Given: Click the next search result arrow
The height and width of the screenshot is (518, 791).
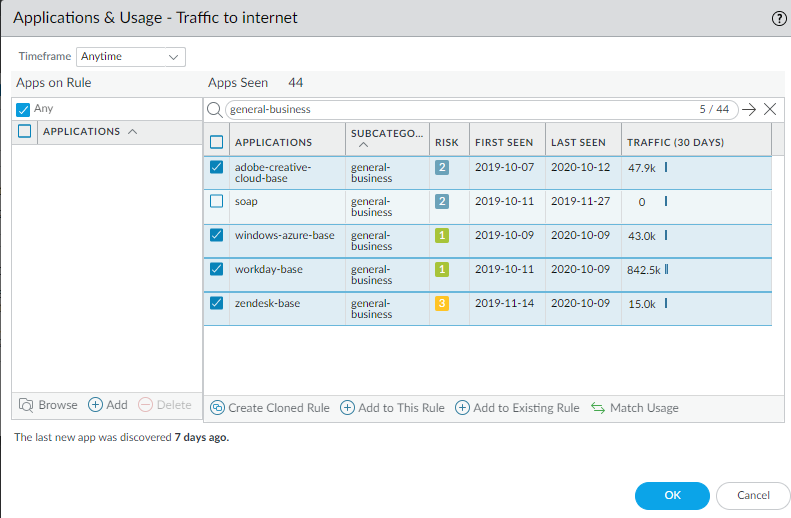Looking at the screenshot, I should [749, 110].
